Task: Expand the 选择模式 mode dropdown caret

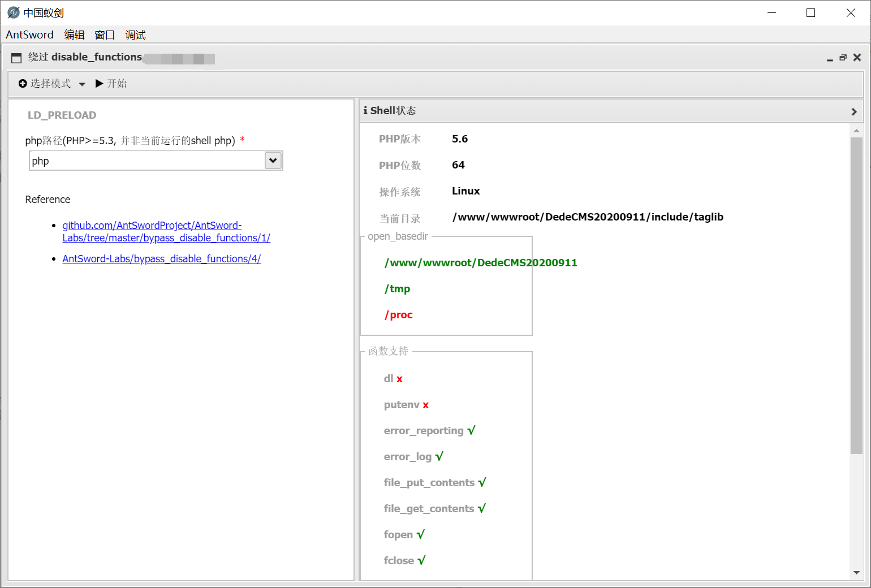Action: coord(82,84)
